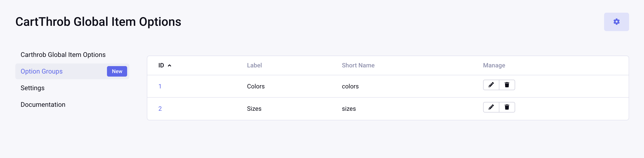Screen dimensions: 644x158
Task: Edit the Sizes option group pencil icon
Action: [491, 107]
